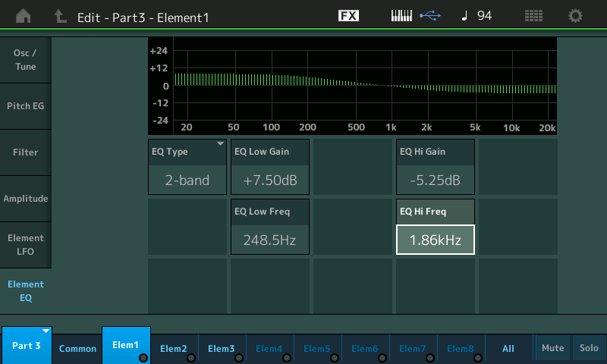Screen dimensions: 607x364
Task: Open the EQ Type dropdown
Action: [x=187, y=167]
